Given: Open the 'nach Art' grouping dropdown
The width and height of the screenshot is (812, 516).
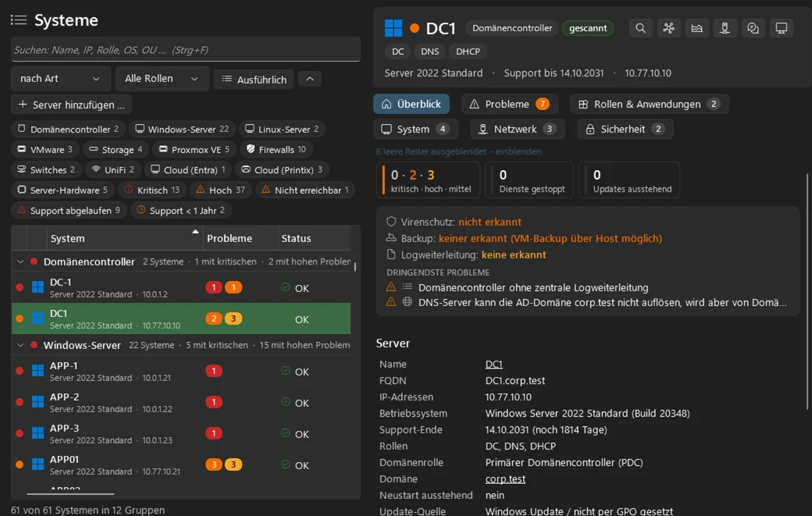Looking at the screenshot, I should pyautogui.click(x=61, y=79).
